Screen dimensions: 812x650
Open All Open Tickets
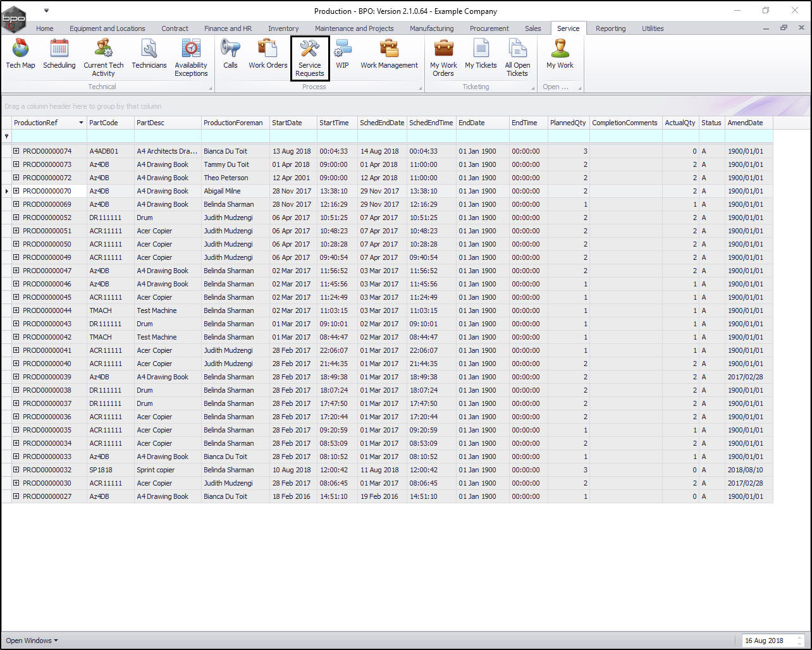click(x=517, y=58)
